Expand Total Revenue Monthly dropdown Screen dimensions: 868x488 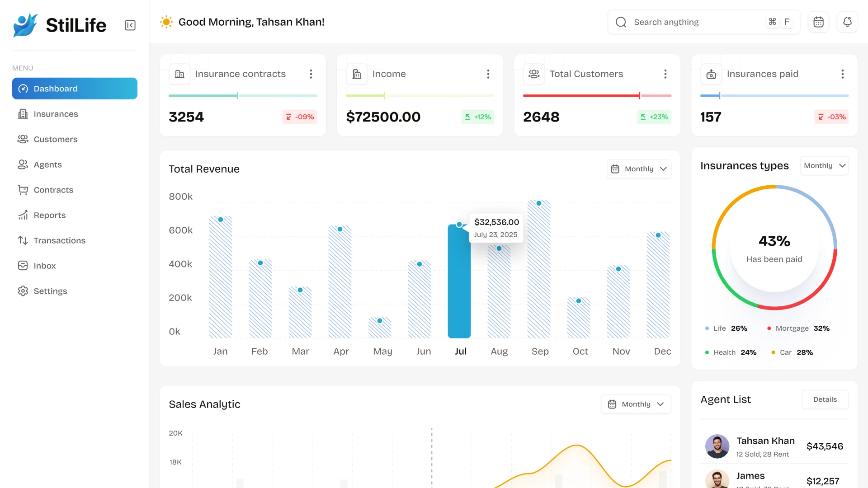639,169
